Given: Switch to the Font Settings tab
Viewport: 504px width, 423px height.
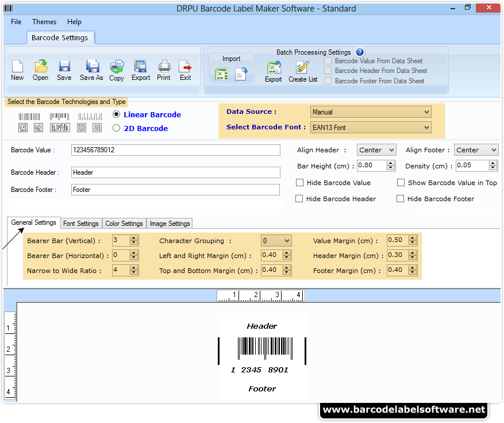Looking at the screenshot, I should point(80,224).
